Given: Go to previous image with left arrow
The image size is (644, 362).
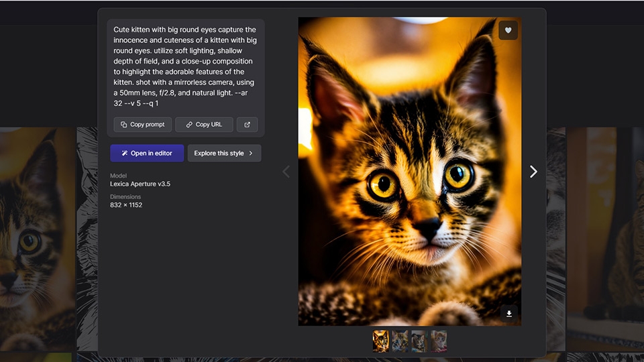Looking at the screenshot, I should point(286,172).
